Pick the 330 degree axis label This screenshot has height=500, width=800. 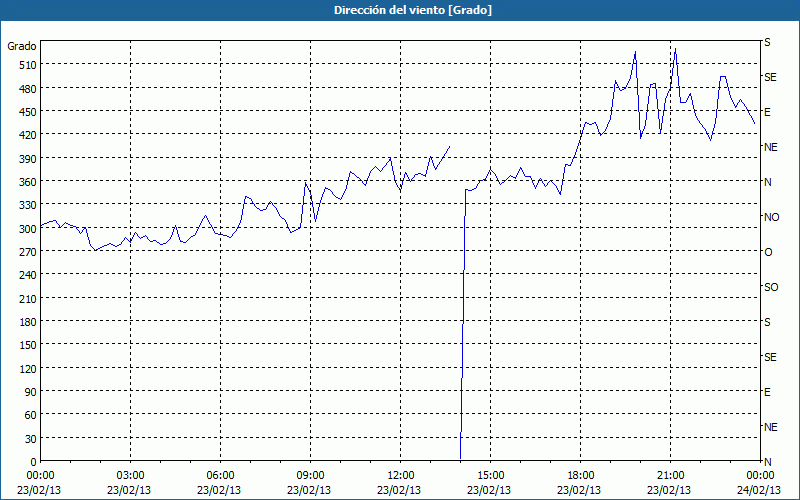click(29, 205)
